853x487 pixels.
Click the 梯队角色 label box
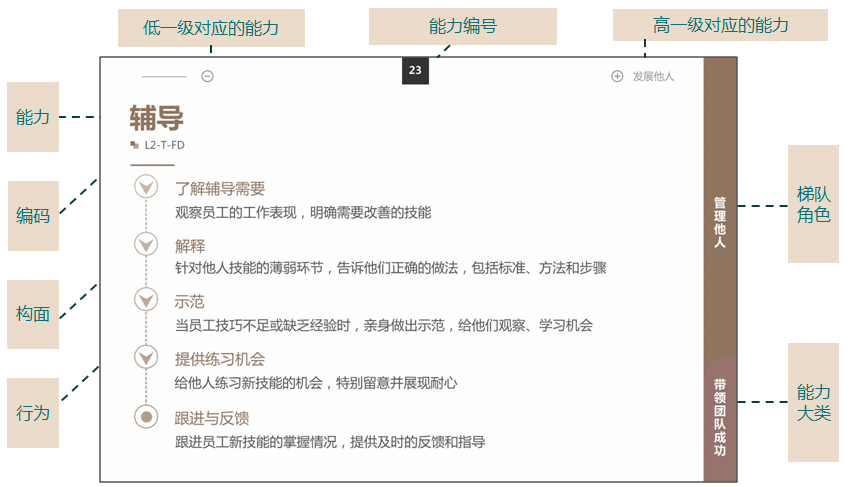813,204
